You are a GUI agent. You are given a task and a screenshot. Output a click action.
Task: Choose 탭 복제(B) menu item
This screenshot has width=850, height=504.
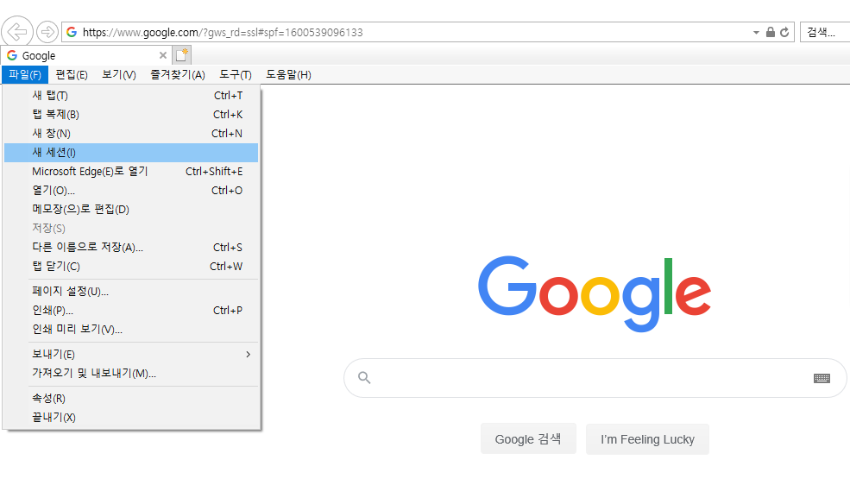131,114
